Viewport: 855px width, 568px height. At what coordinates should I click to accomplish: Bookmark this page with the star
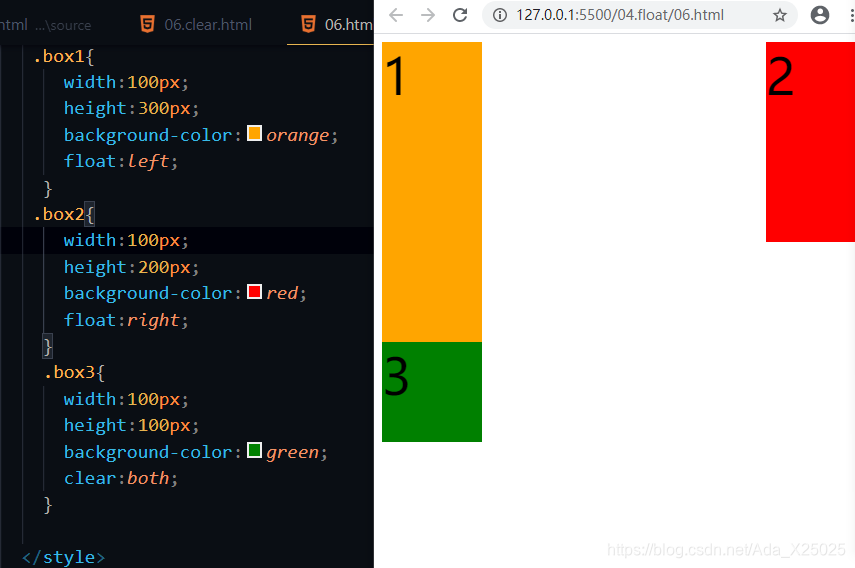[x=780, y=15]
